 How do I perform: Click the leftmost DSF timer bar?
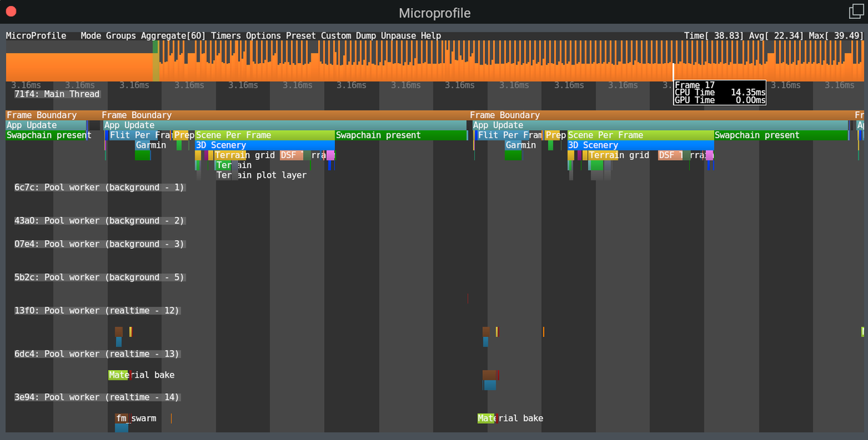[292, 155]
